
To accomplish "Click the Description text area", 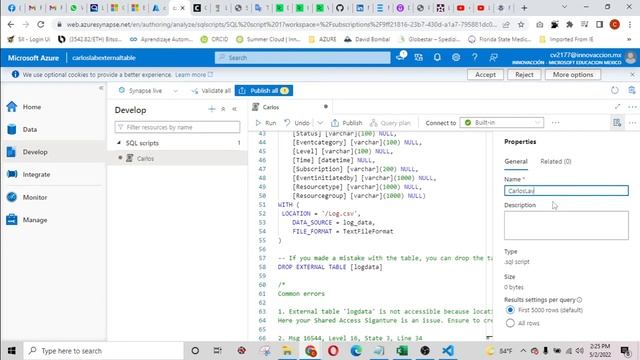I will click(x=566, y=225).
